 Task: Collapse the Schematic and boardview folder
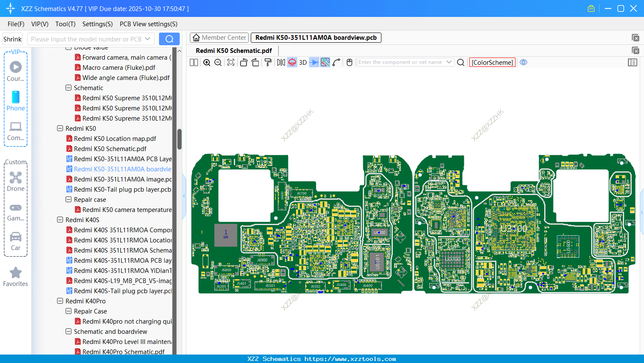(69, 332)
